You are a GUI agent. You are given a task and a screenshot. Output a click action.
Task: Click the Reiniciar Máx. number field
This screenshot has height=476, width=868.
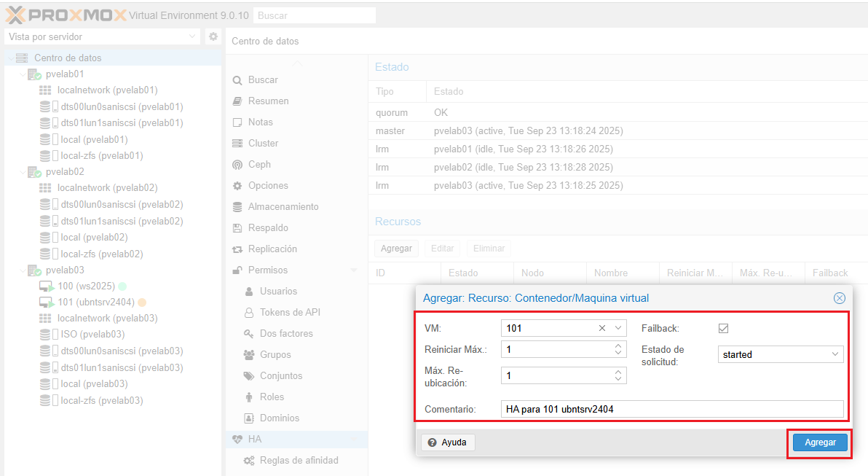(x=557, y=349)
